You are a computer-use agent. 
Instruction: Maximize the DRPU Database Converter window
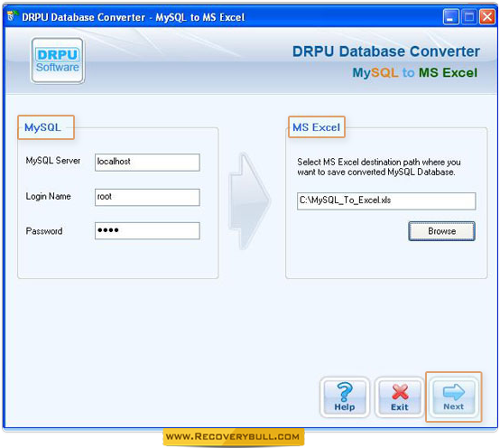pyautogui.click(x=469, y=16)
